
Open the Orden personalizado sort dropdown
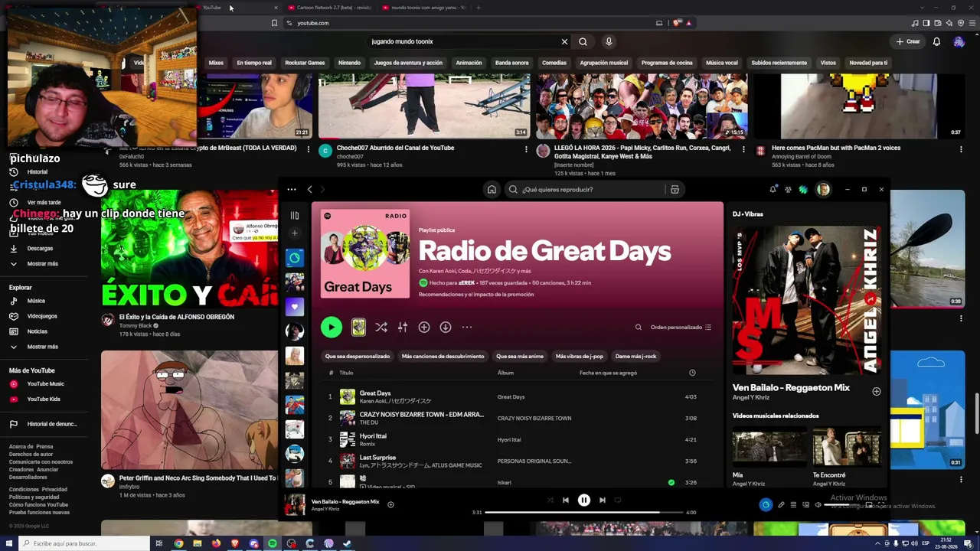(x=681, y=328)
